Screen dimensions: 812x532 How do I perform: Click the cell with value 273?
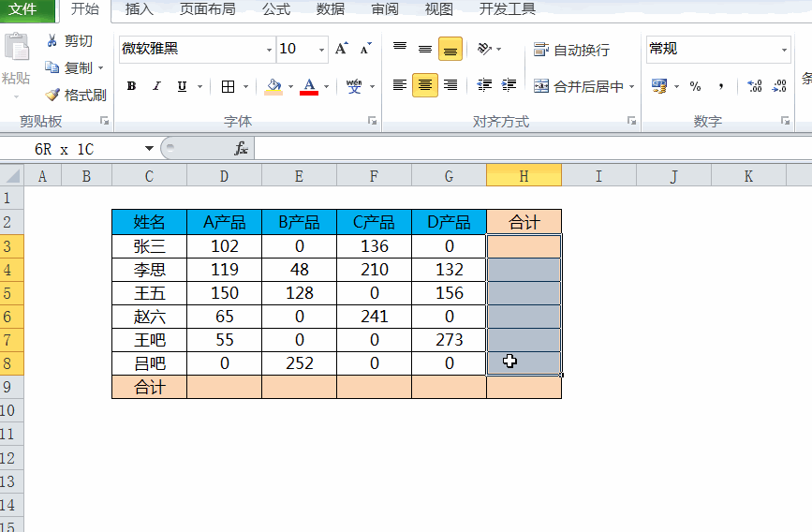tap(449, 340)
